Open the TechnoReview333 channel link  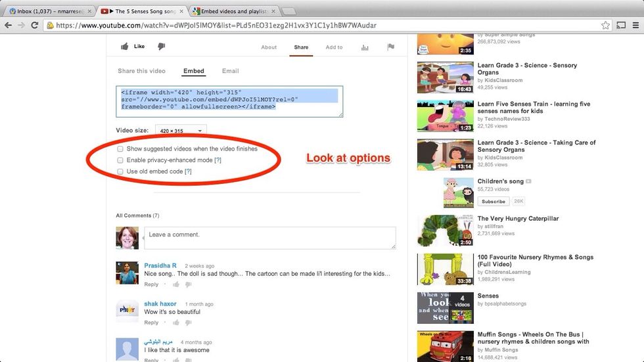(507, 119)
